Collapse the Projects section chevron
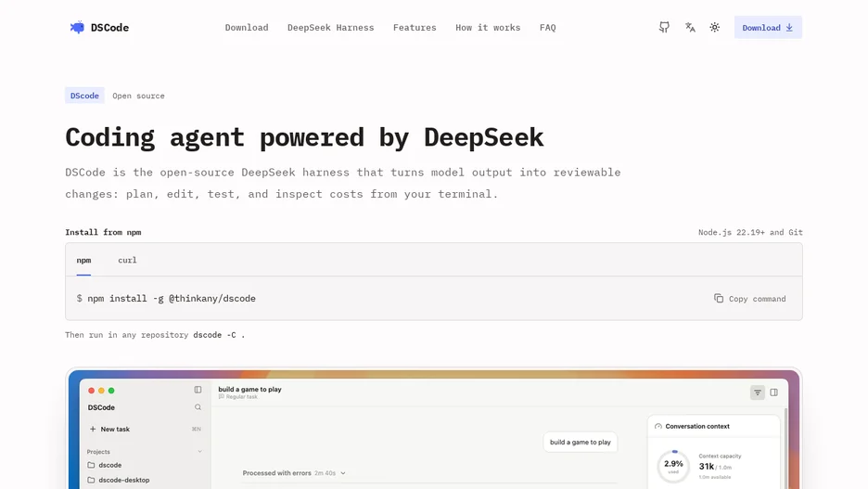 click(x=199, y=451)
